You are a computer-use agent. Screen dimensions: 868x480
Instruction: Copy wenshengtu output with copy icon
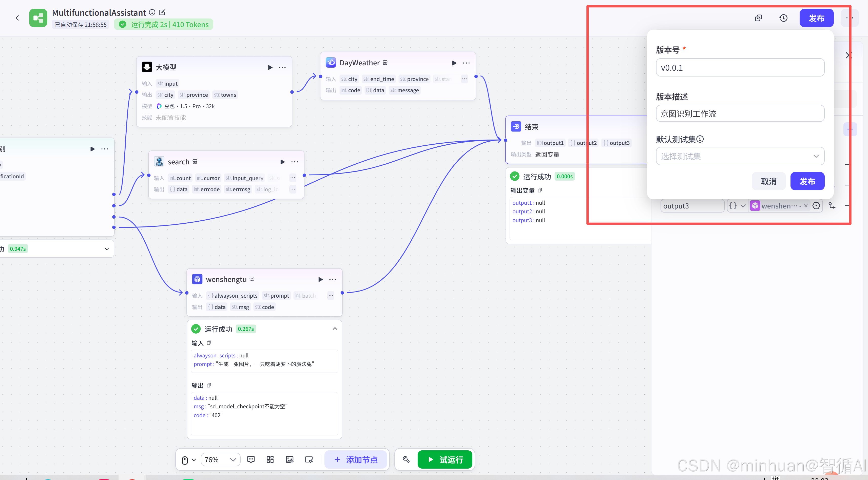(209, 385)
